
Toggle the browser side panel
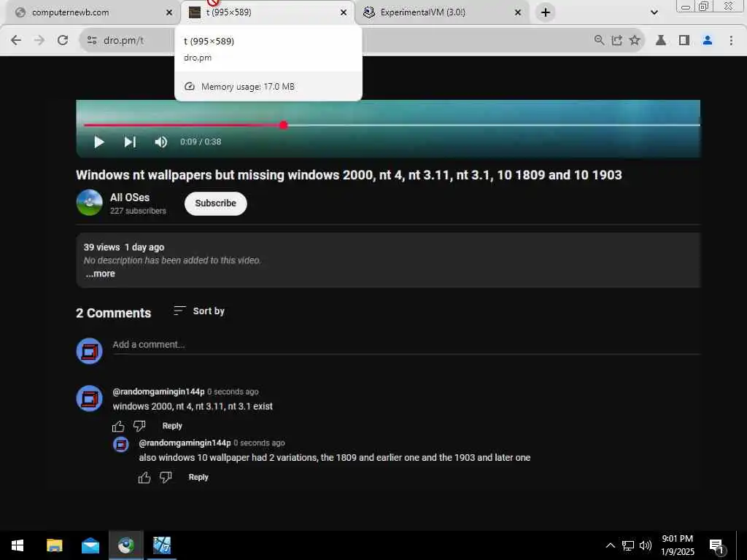click(684, 40)
